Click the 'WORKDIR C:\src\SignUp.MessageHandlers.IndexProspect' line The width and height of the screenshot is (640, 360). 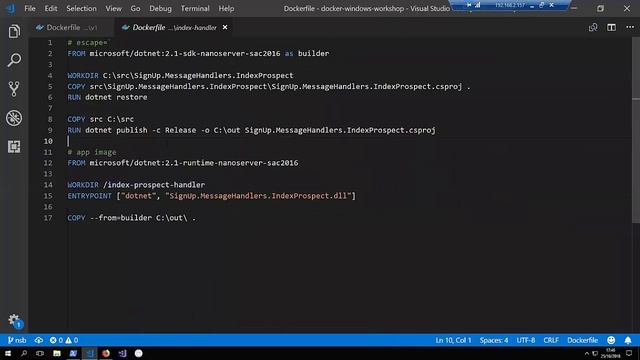click(180, 76)
